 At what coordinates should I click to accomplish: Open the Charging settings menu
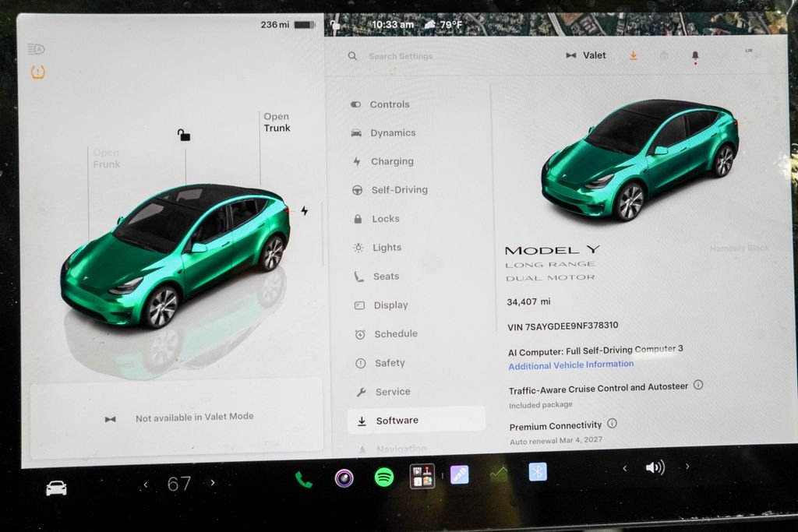coord(383,161)
